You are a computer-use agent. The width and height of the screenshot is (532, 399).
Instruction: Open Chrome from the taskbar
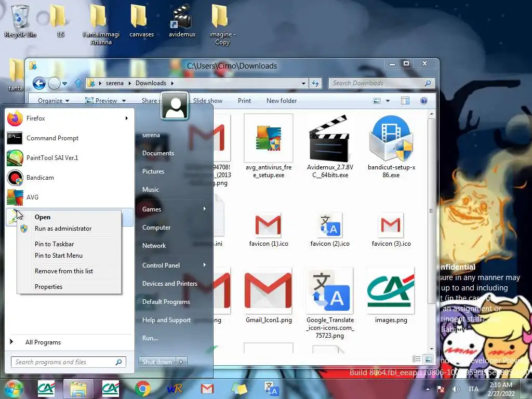[x=143, y=389]
